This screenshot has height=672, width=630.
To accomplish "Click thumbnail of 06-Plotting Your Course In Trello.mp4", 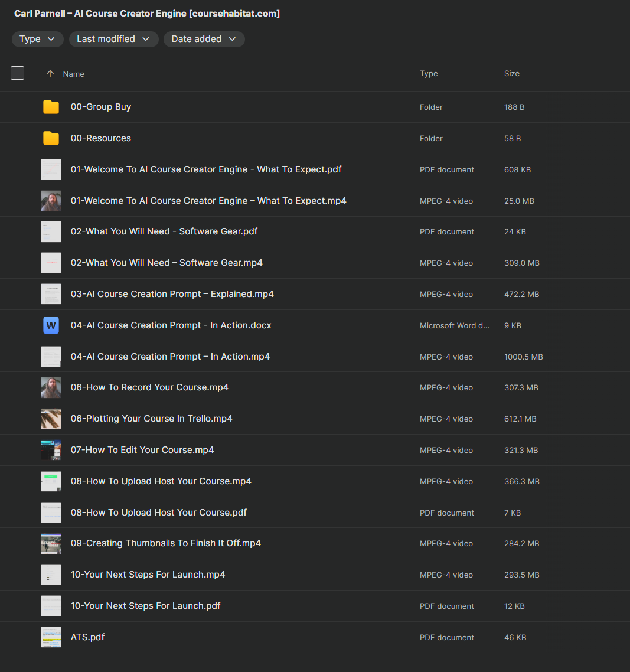I will pyautogui.click(x=51, y=419).
